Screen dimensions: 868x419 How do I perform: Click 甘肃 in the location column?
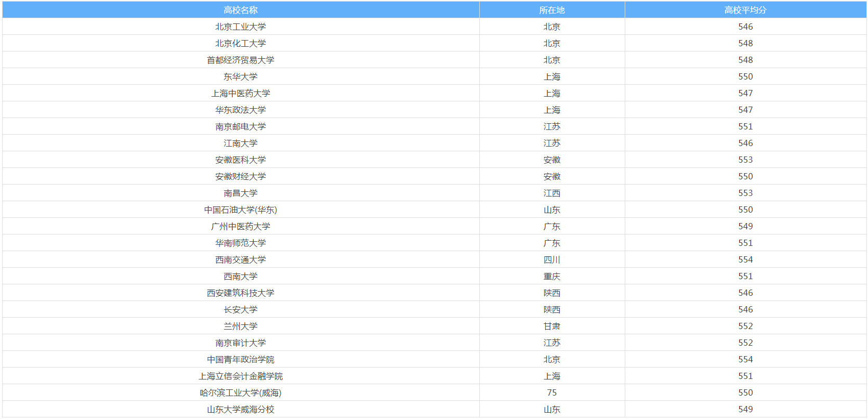pyautogui.click(x=552, y=326)
